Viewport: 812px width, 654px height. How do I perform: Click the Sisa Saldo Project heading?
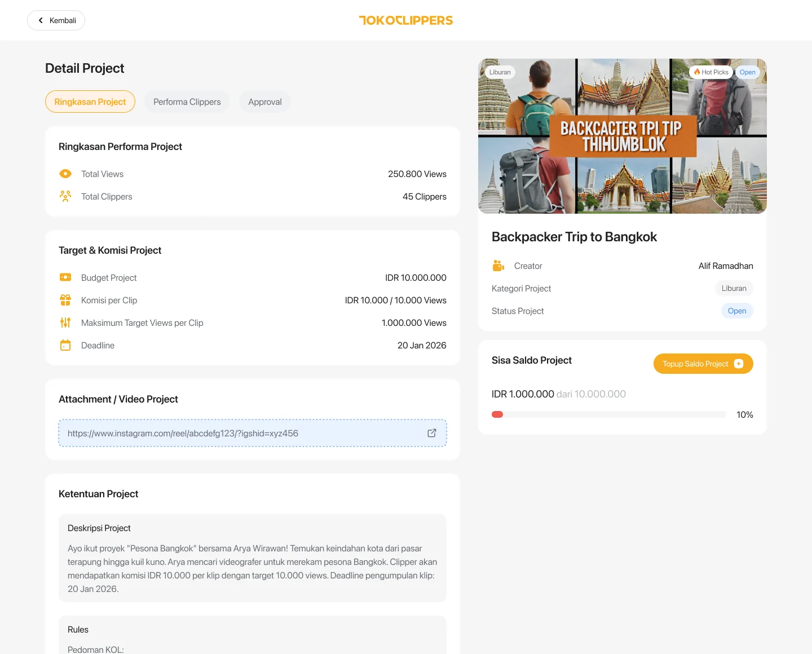[x=532, y=360]
